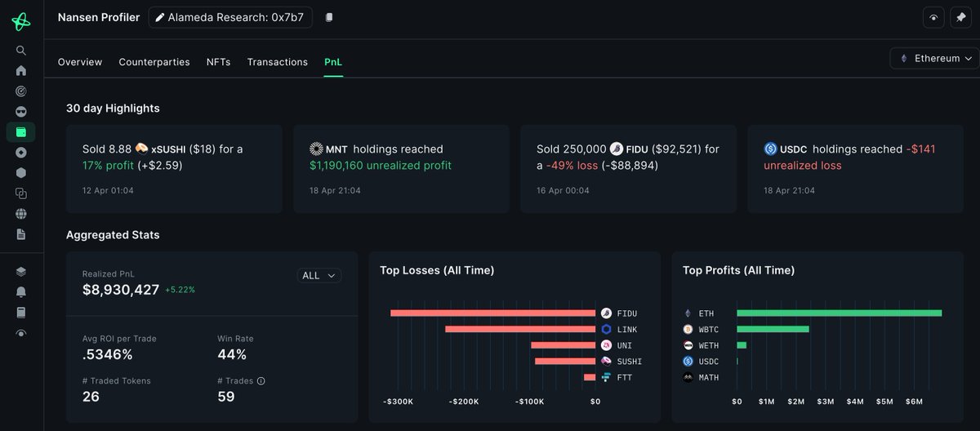This screenshot has width=980, height=431.
Task: Click the Top Profits (All Time) heading
Action: (738, 270)
